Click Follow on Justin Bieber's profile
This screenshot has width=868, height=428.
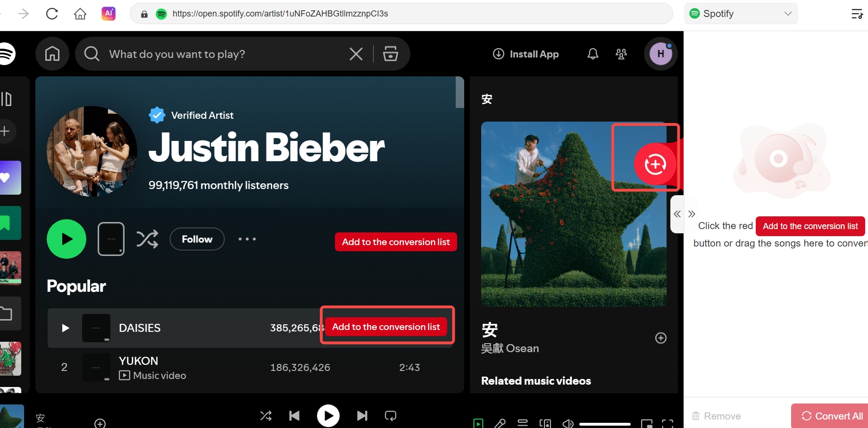click(x=197, y=239)
